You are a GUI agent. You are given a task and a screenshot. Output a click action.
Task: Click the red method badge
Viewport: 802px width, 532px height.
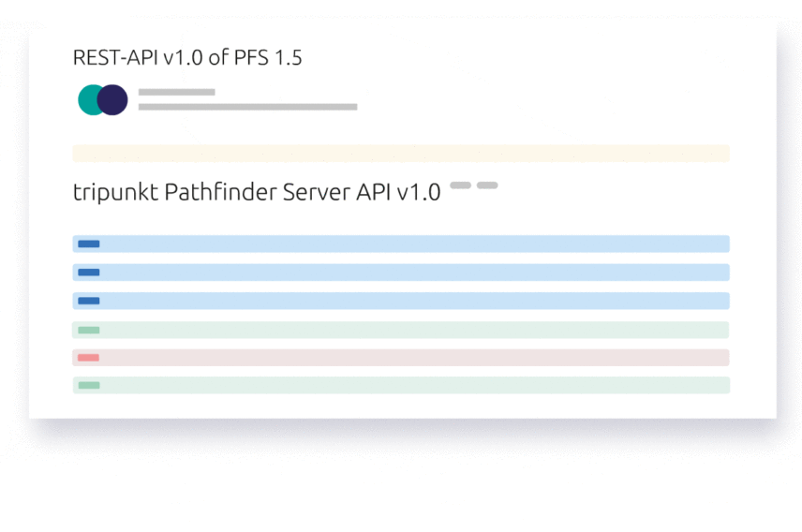pos(88,358)
